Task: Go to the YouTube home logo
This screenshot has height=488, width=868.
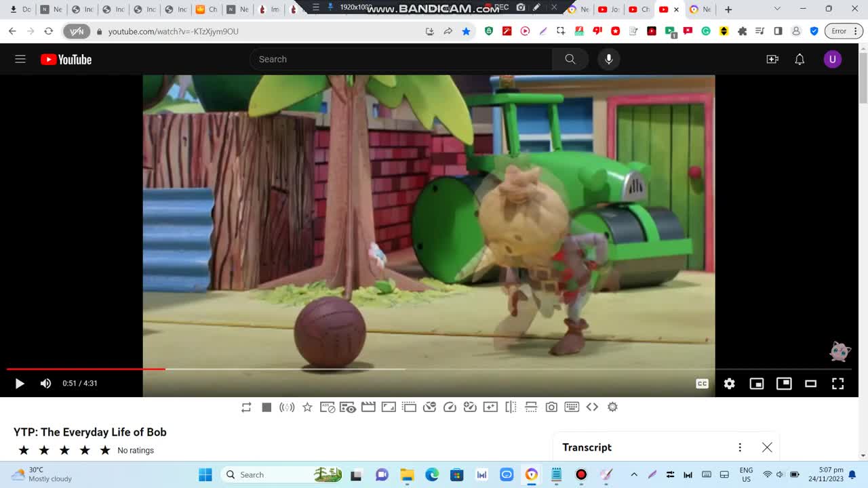Action: 66,60
